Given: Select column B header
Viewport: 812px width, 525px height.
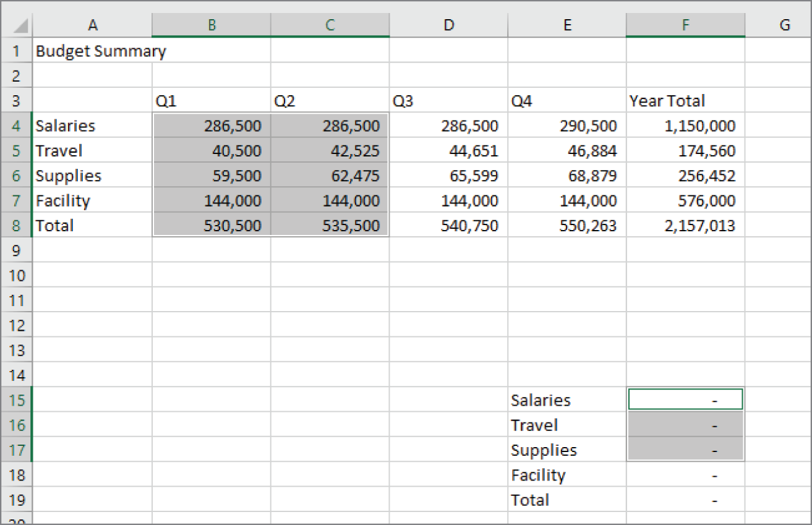Looking at the screenshot, I should (x=212, y=25).
